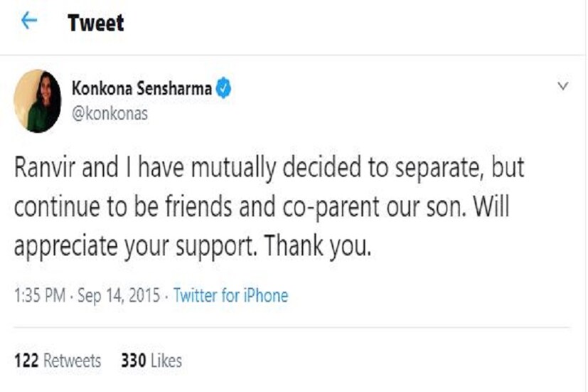Open the Twitter for iPhone link
The height and width of the screenshot is (392, 588).
click(231, 295)
